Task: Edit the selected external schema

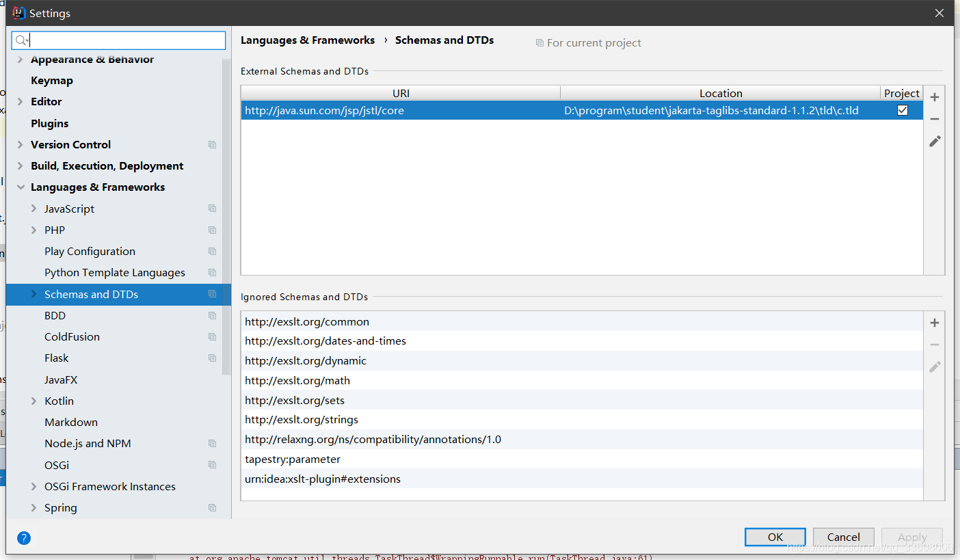Action: [x=935, y=141]
